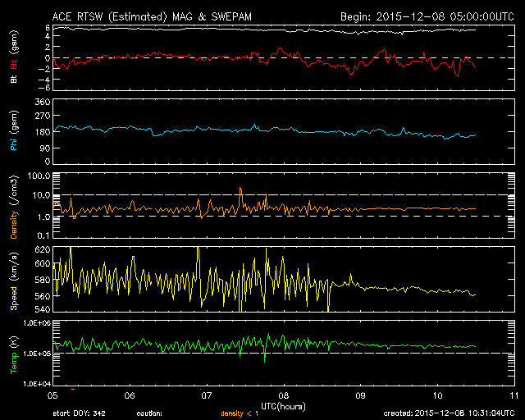The height and width of the screenshot is (420, 525).
Task: Click the '1.0E+04' tick on Temp axis
Action: coord(37,384)
